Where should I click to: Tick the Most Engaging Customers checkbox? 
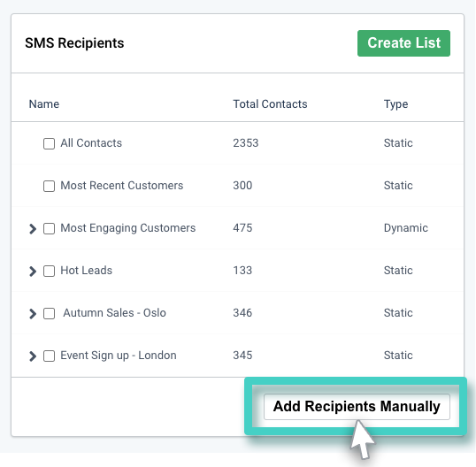(49, 228)
